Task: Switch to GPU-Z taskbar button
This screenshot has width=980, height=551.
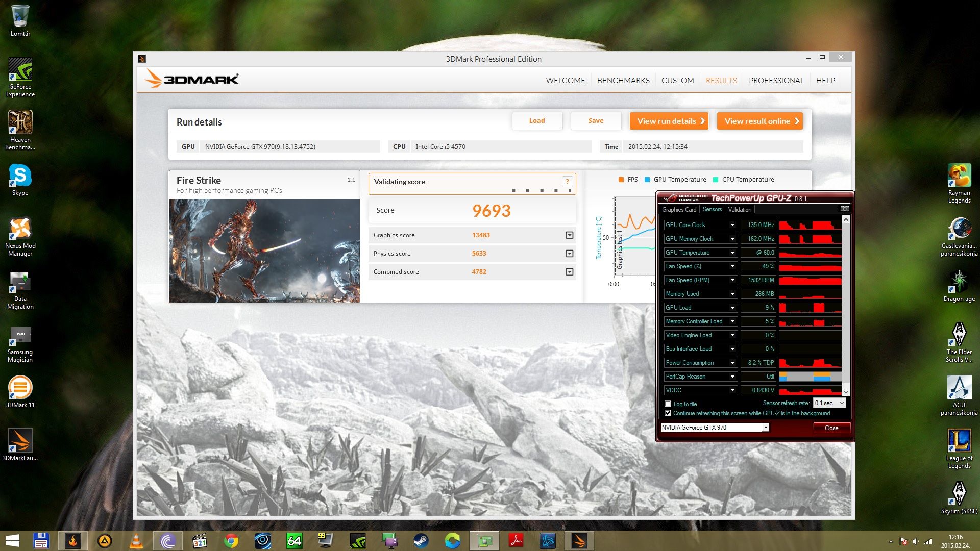Action: click(484, 541)
